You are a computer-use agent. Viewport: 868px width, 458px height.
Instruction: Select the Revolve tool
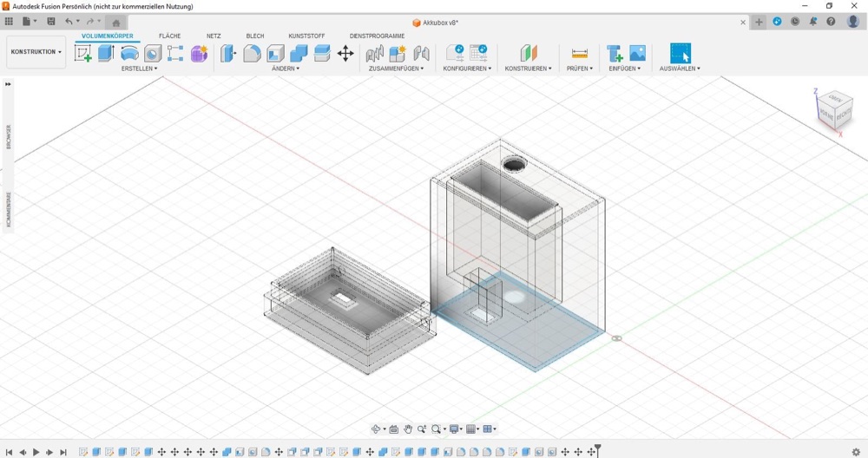coord(129,54)
